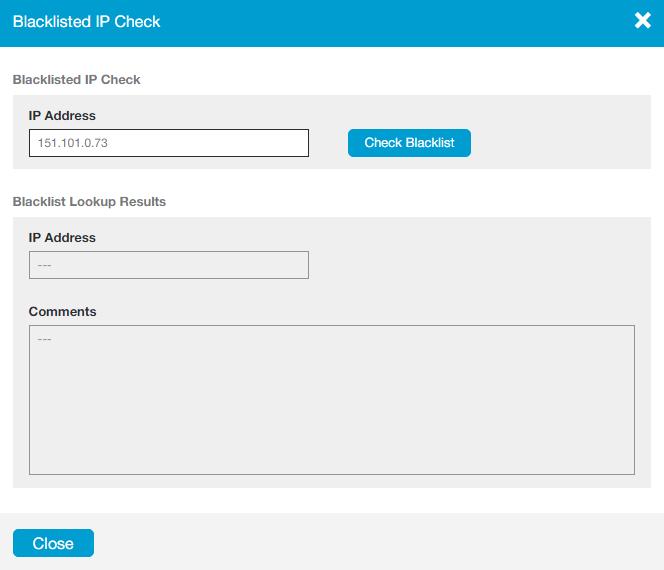Click the Comments label
The width and height of the screenshot is (664, 570).
coord(62,312)
